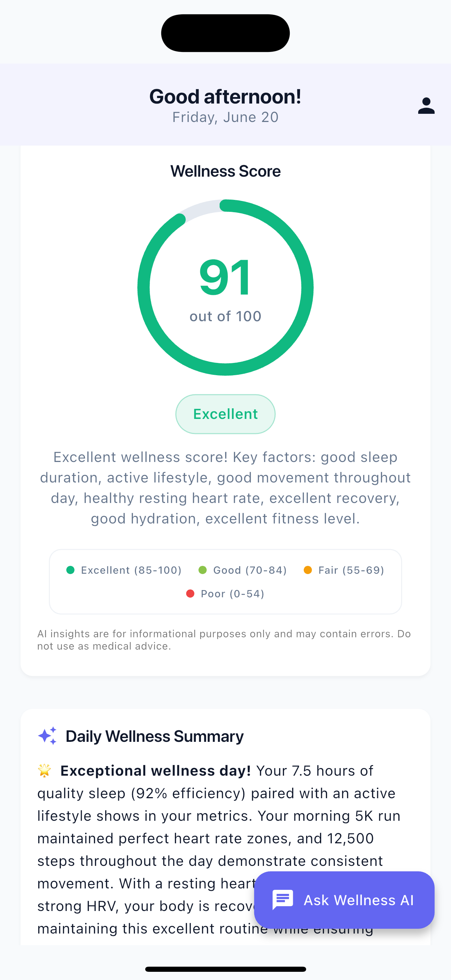Screen dimensions: 451x980
Task: Click the purple sparkle icon
Action: [47, 736]
